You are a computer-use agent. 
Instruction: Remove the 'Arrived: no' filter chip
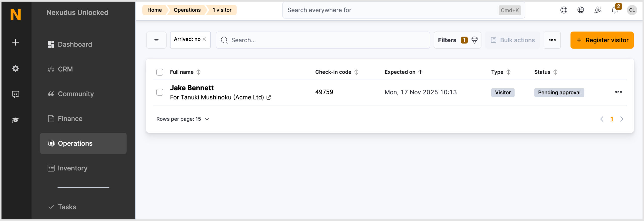[205, 39]
